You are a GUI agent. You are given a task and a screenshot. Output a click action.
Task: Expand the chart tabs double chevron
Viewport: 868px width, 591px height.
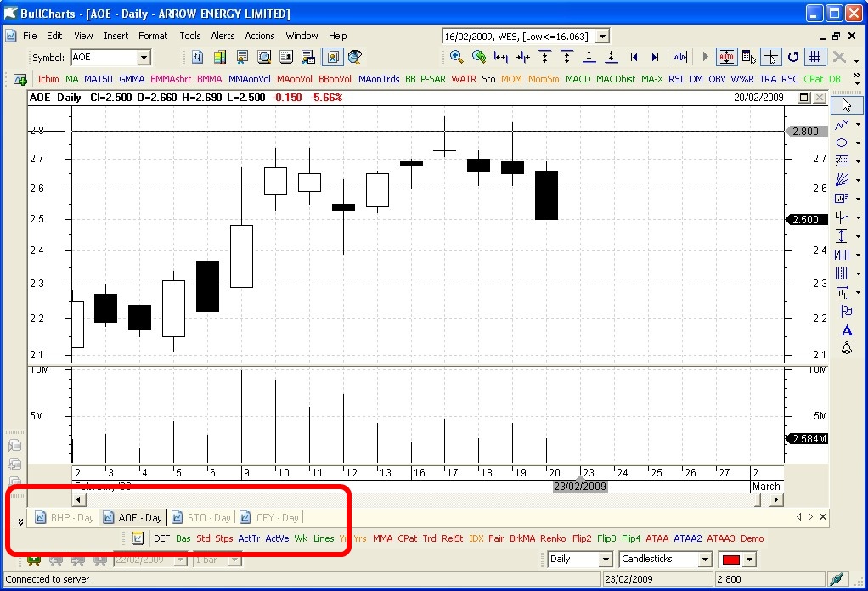pyautogui.click(x=20, y=521)
